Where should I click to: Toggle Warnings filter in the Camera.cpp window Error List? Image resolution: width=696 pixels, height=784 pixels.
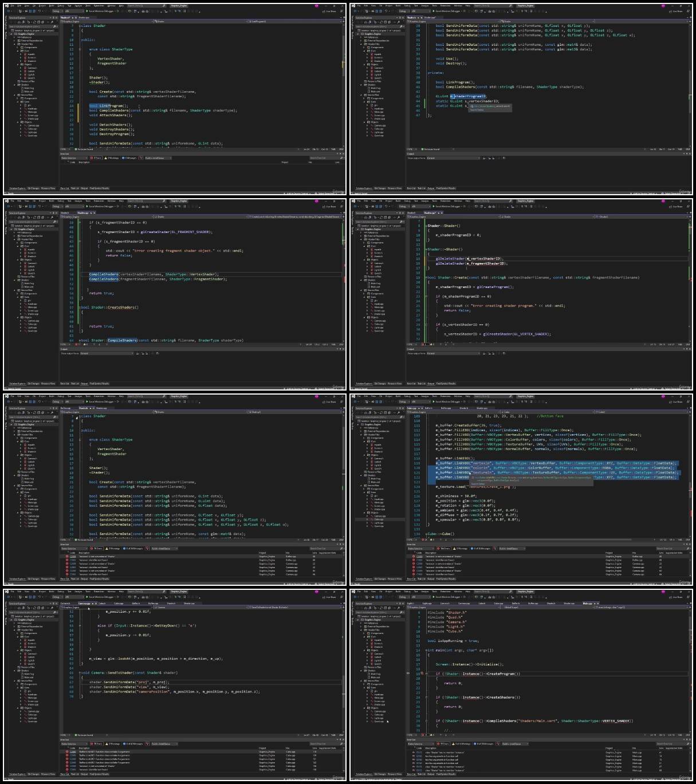(112, 744)
